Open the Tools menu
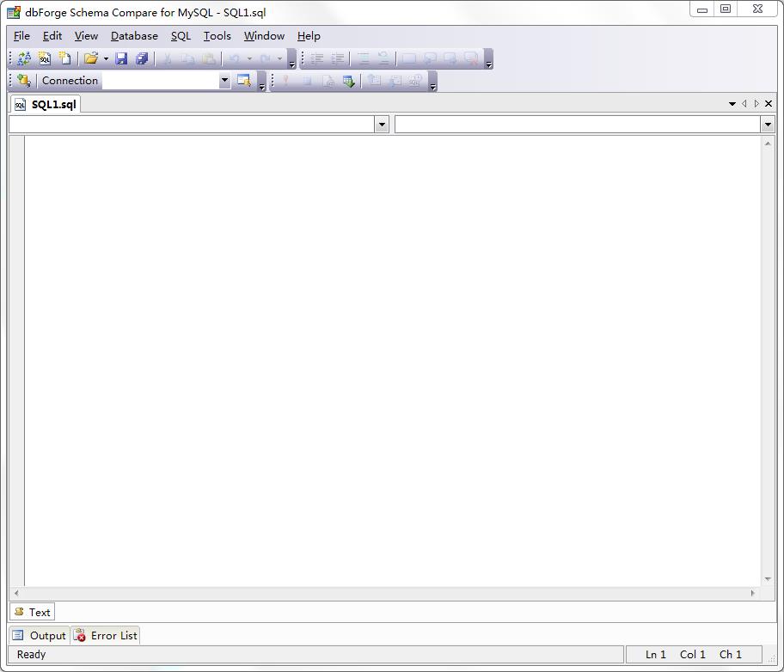 coord(217,36)
